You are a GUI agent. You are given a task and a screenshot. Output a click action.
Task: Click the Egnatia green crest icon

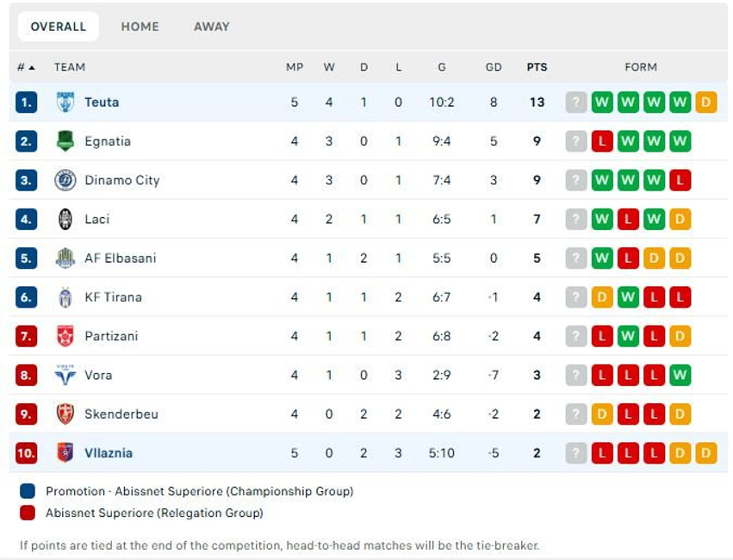pos(65,141)
